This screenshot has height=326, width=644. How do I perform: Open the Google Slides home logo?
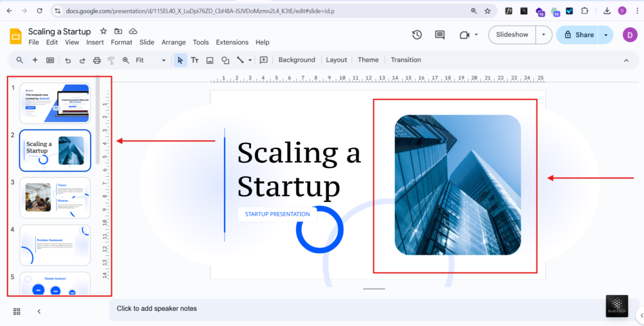point(16,36)
